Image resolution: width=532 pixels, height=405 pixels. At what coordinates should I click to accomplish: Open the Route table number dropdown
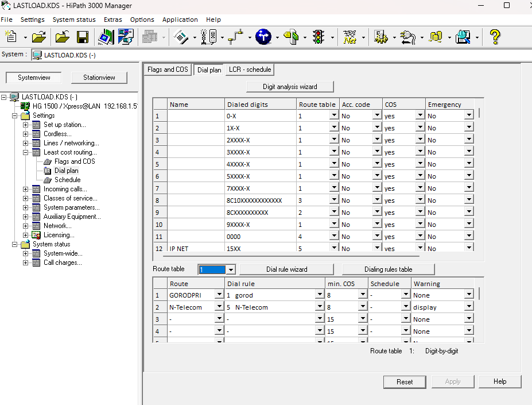coord(230,269)
